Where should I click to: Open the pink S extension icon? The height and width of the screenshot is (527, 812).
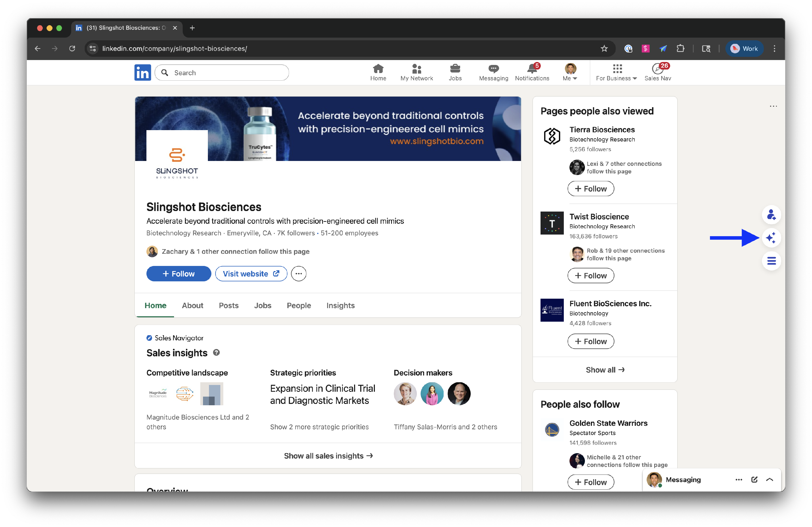[x=645, y=48]
